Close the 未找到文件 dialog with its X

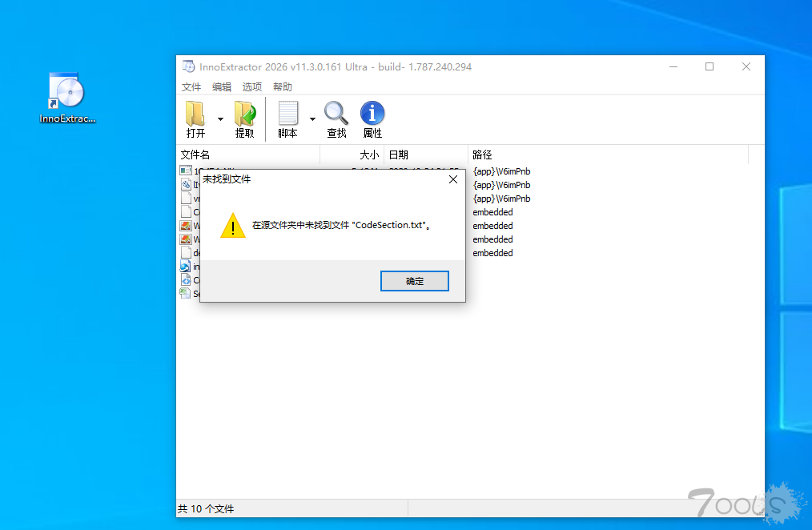click(453, 179)
